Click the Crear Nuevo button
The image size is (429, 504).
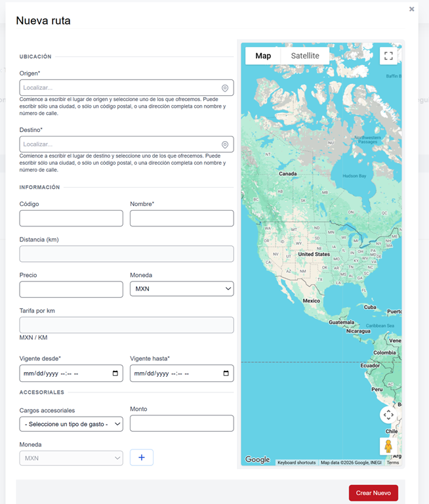pos(373,493)
